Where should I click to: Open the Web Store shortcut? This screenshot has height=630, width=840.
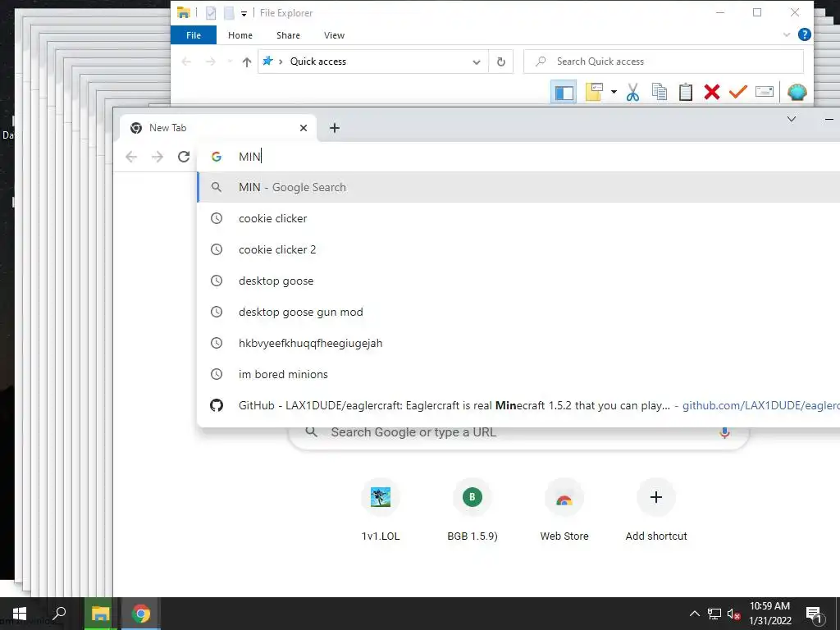point(564,509)
